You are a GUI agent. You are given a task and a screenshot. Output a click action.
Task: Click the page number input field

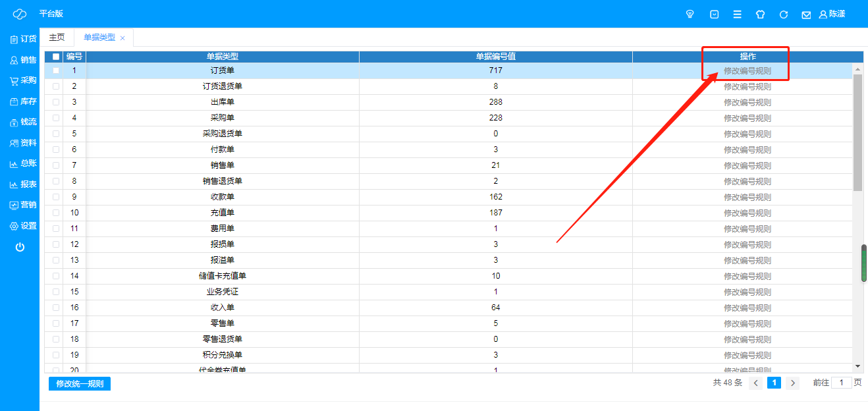pos(842,383)
